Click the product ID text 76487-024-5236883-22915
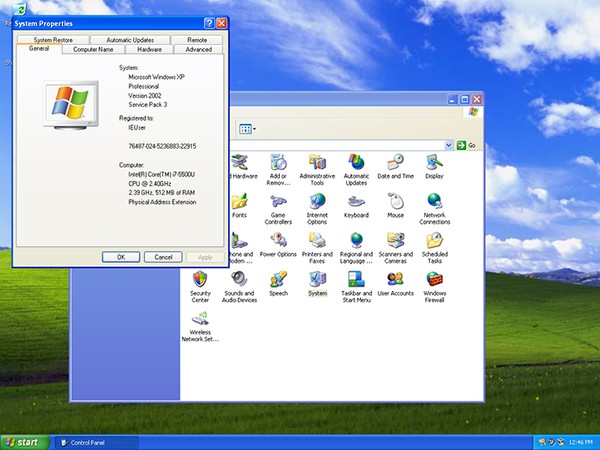This screenshot has width=600, height=450. pyautogui.click(x=162, y=146)
